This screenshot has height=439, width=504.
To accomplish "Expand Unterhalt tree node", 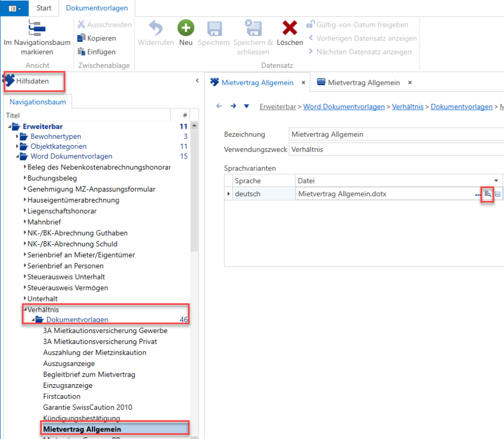I will pos(25,298).
